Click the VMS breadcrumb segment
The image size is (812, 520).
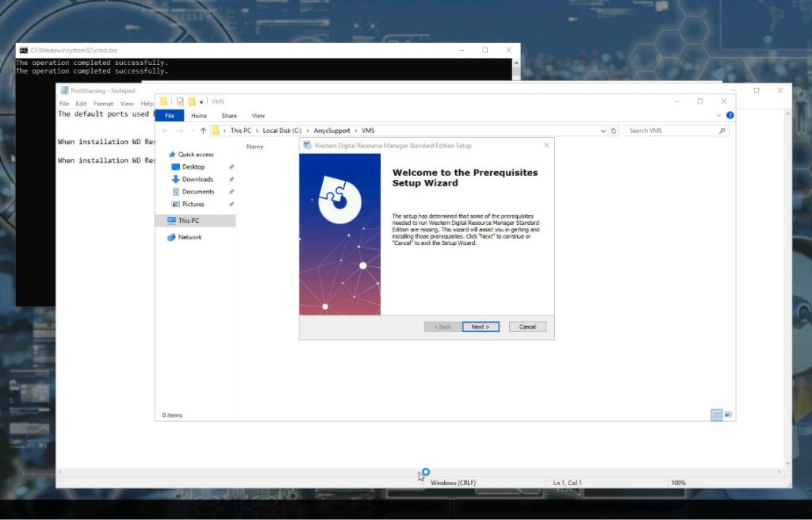point(368,131)
